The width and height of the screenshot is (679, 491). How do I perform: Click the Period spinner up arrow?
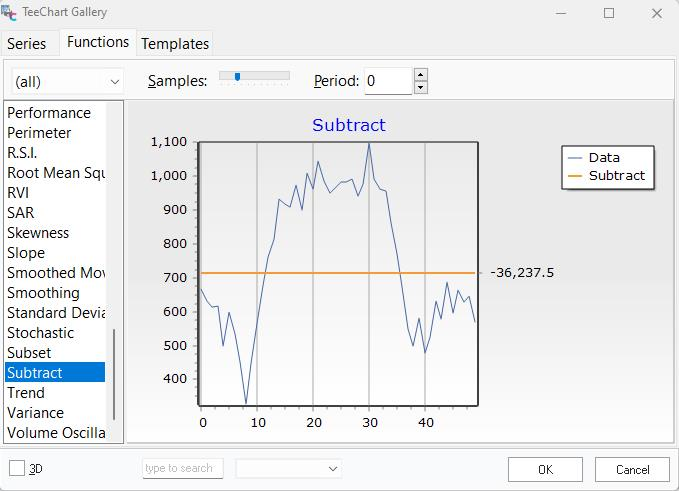420,74
